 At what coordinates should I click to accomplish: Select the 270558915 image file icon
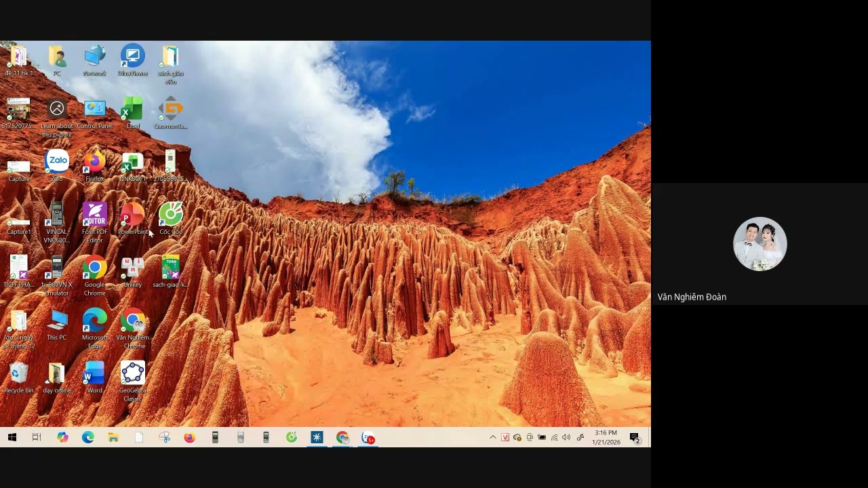click(x=171, y=167)
